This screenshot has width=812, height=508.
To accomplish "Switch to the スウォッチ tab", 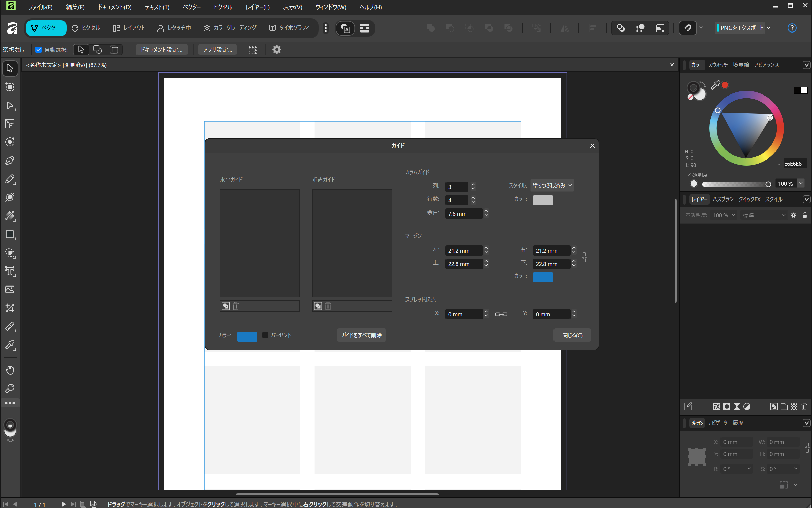I will click(x=717, y=65).
